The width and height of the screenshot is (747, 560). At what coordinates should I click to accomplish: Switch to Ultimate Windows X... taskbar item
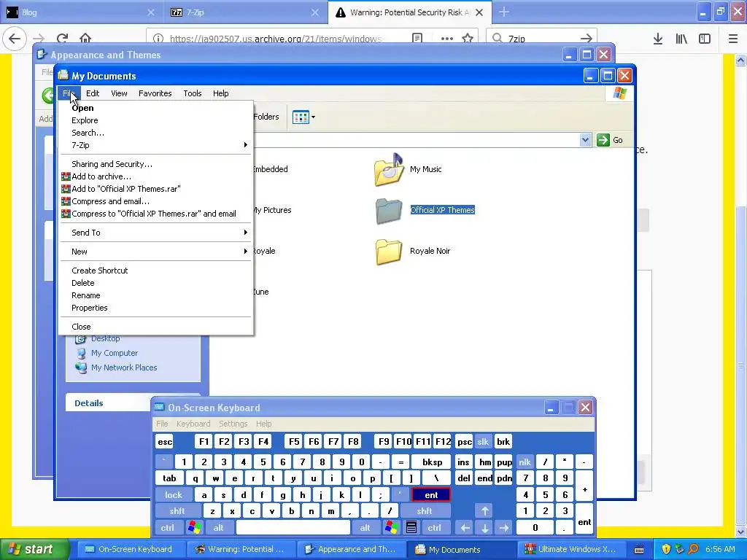pos(570,549)
